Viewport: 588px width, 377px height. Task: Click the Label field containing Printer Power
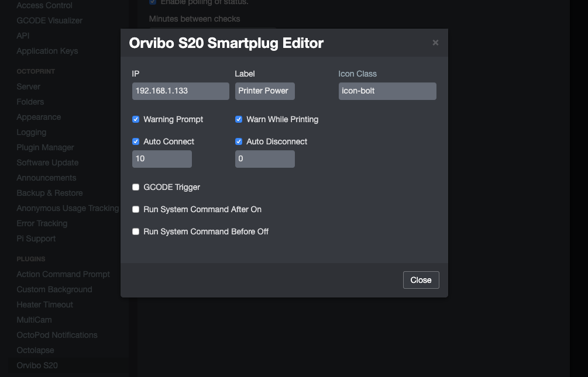(265, 91)
